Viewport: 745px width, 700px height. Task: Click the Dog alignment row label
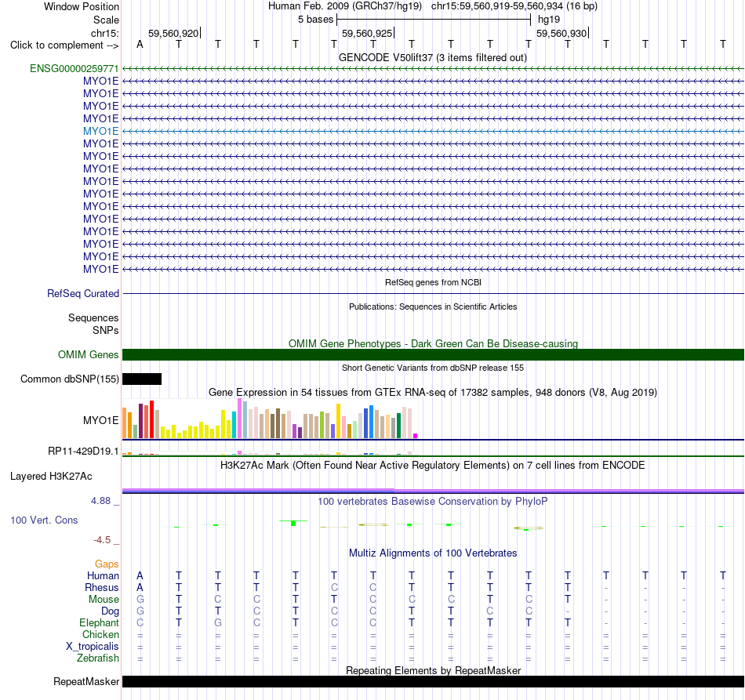coord(110,611)
